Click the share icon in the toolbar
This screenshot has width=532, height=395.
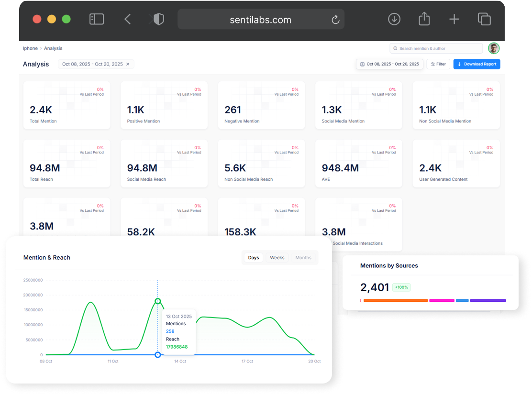tap(424, 19)
